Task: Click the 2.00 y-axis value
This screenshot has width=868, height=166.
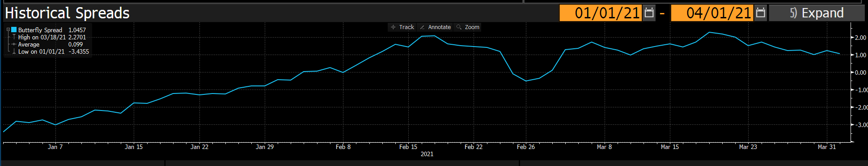Action: pos(860,38)
